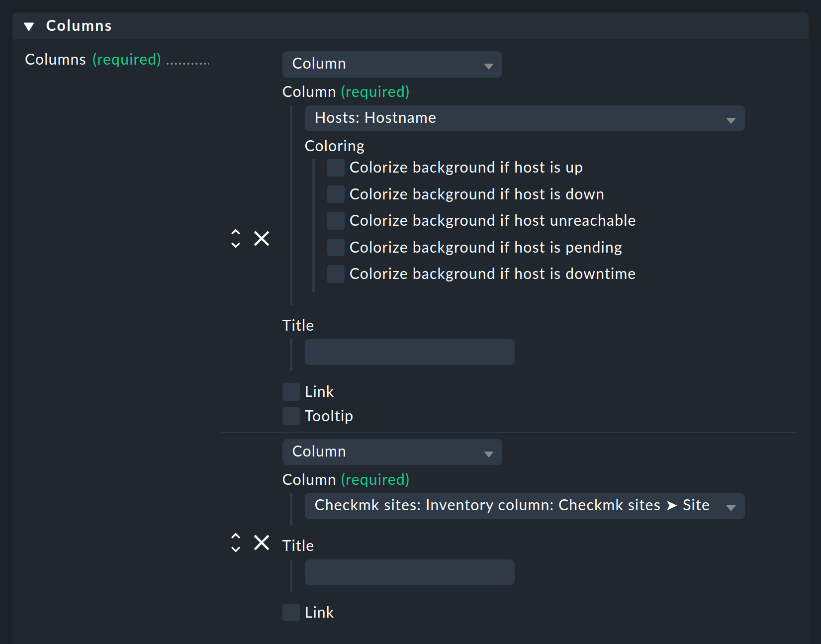Delete the Checkmk sites column entry
Screen dimensions: 821x644
click(262, 543)
